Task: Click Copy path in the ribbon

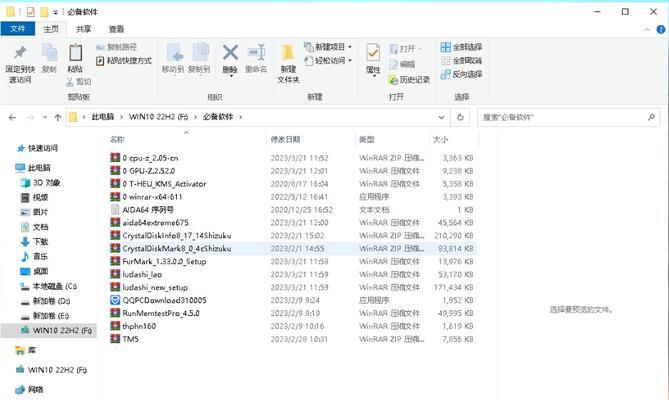Action: tap(116, 47)
